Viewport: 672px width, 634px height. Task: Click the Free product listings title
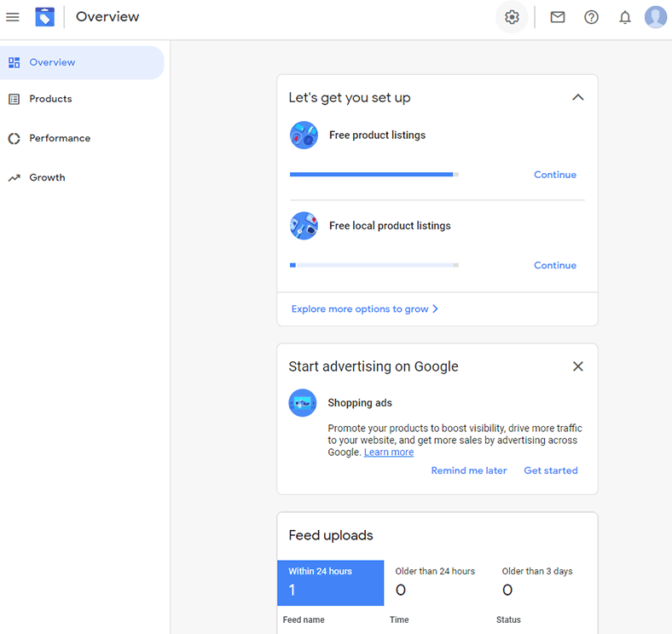coord(377,135)
